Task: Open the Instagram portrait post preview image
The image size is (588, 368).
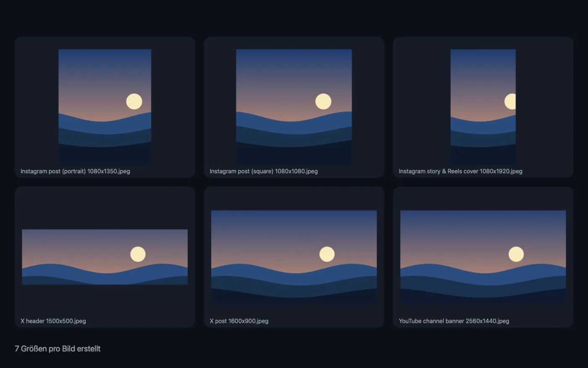Action: point(105,107)
